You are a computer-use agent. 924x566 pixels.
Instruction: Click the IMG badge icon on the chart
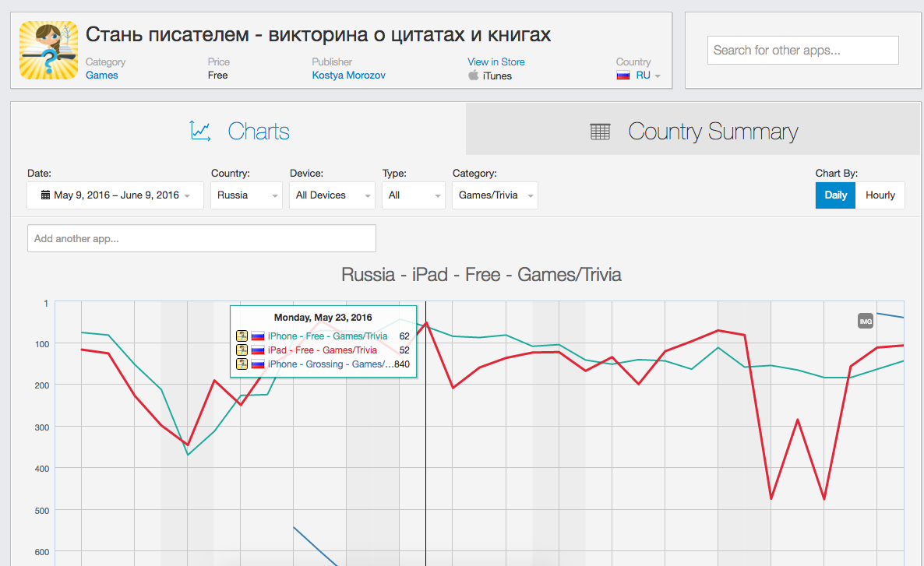(x=865, y=320)
